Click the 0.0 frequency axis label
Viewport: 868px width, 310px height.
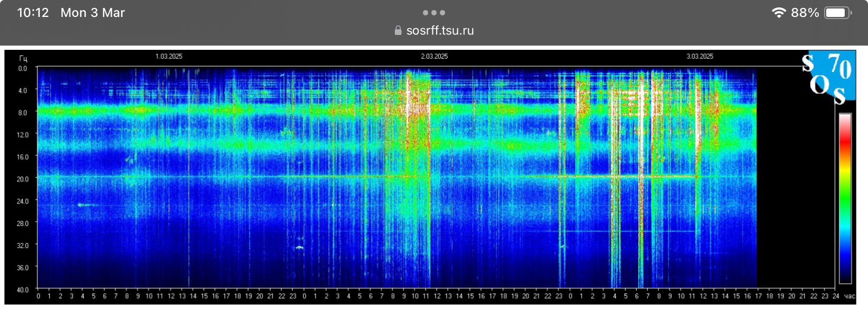23,68
